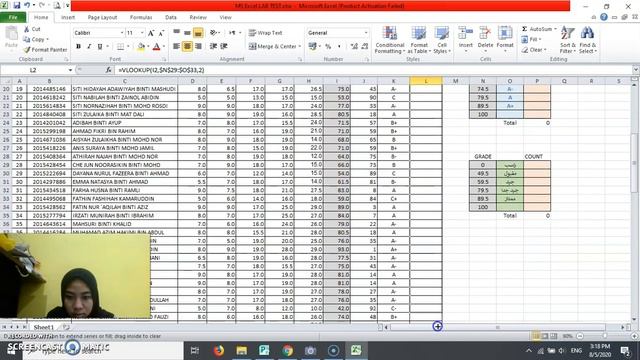Decrease font size with shrink font icon

click(x=161, y=33)
